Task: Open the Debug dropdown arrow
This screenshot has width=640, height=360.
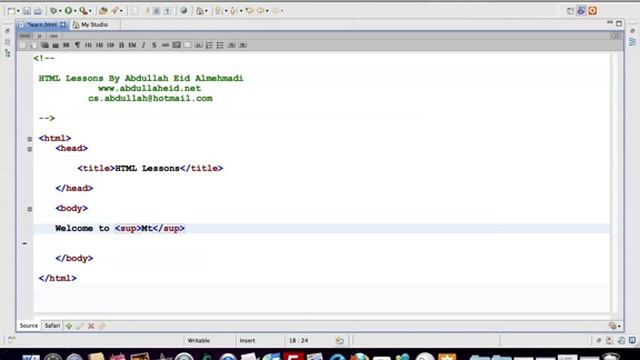Action: coord(60,11)
